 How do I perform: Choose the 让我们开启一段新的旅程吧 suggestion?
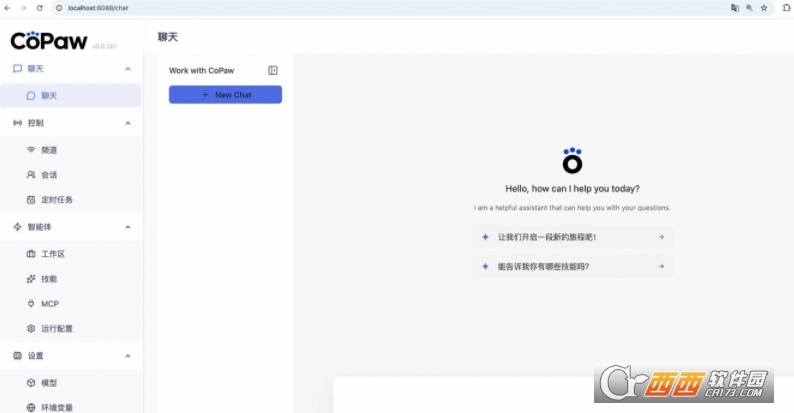pos(572,237)
